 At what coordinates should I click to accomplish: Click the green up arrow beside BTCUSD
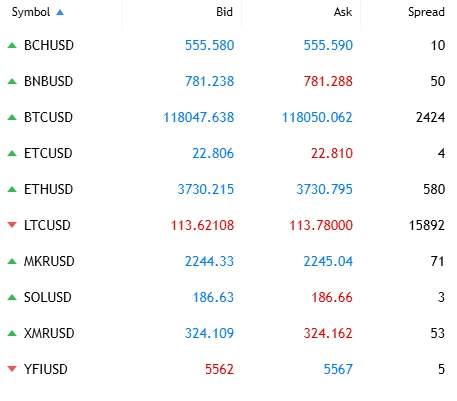point(12,117)
